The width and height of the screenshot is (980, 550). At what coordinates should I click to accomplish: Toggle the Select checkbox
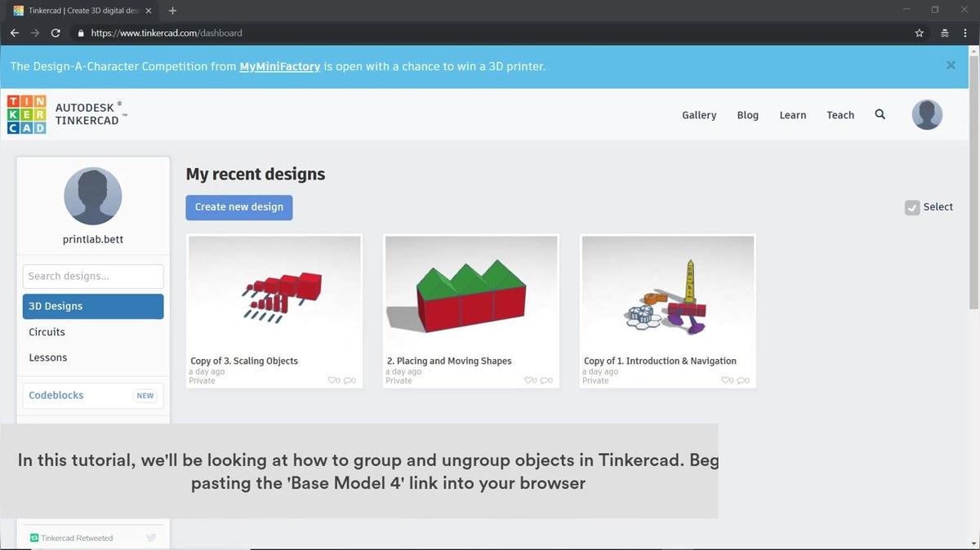pos(912,207)
